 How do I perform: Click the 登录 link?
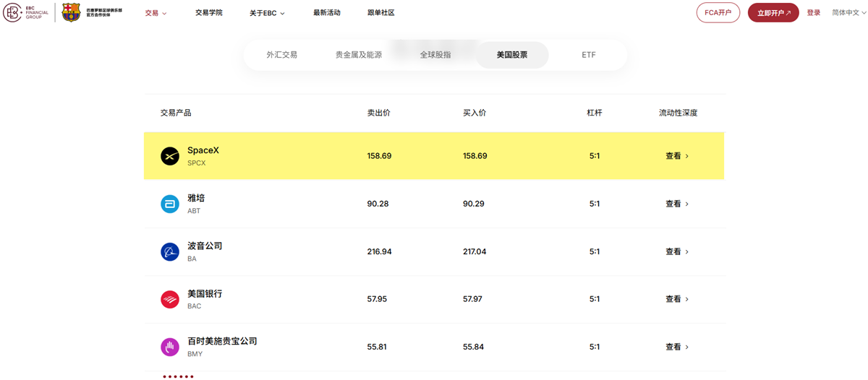click(814, 13)
